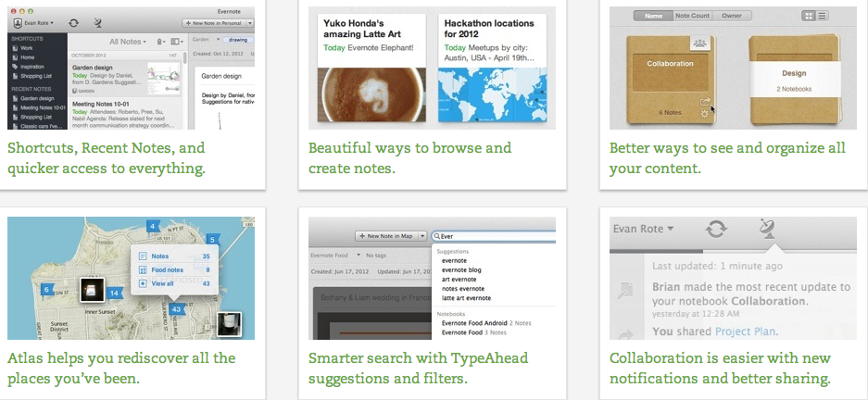The image size is (868, 400).
Task: Click sync arrows icon in notifications card
Action: 715,229
